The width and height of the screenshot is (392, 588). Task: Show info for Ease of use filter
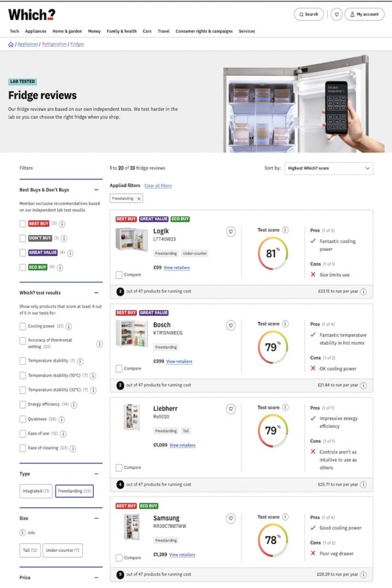[x=63, y=434]
